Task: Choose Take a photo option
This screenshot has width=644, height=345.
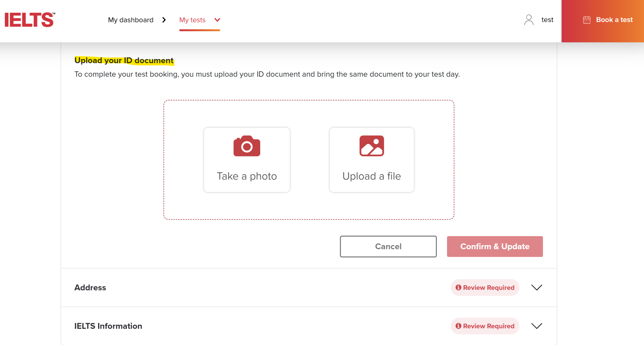Action: (x=247, y=176)
